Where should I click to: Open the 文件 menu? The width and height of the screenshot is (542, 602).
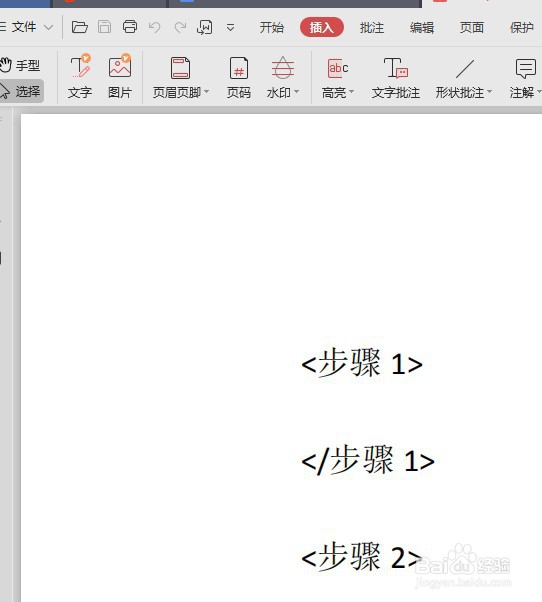coord(23,27)
